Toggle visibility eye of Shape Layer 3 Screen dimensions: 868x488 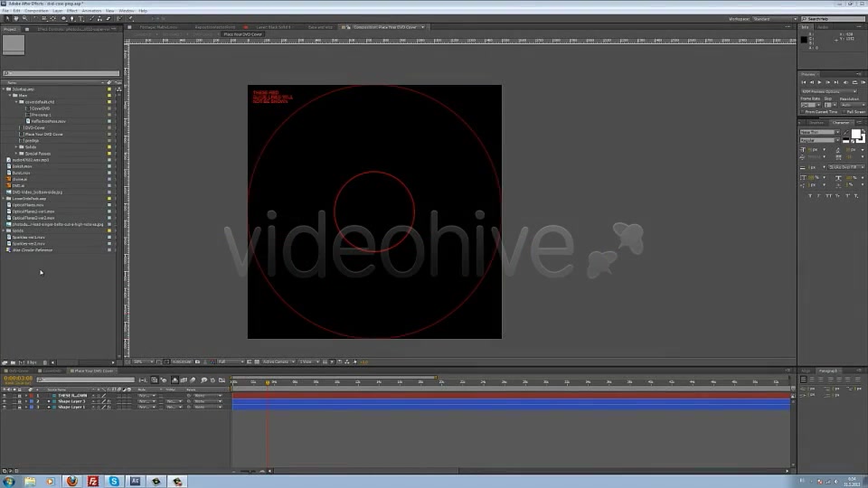coord(5,401)
